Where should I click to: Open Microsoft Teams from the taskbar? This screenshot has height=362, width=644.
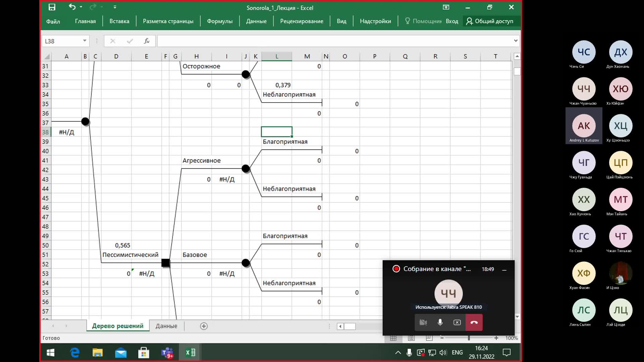click(167, 353)
